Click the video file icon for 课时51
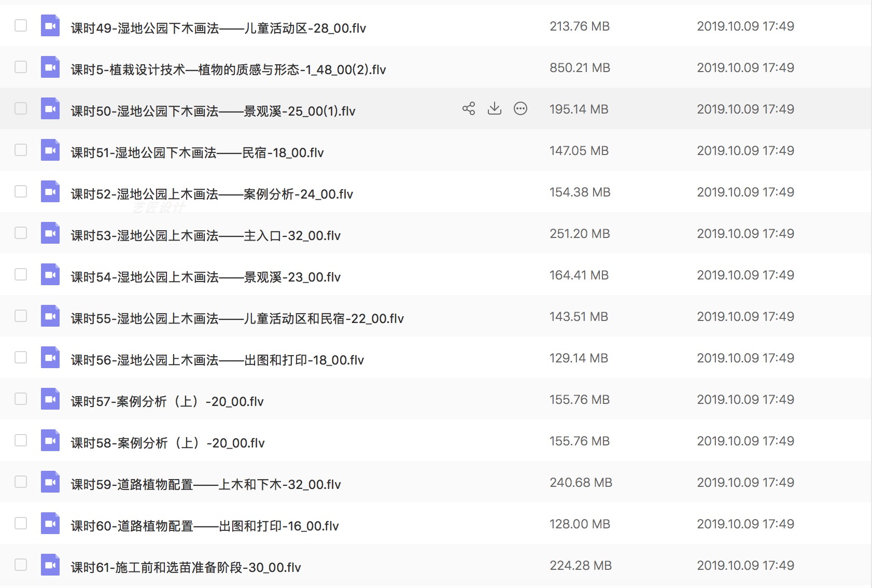This screenshot has height=588, width=872. tap(50, 150)
